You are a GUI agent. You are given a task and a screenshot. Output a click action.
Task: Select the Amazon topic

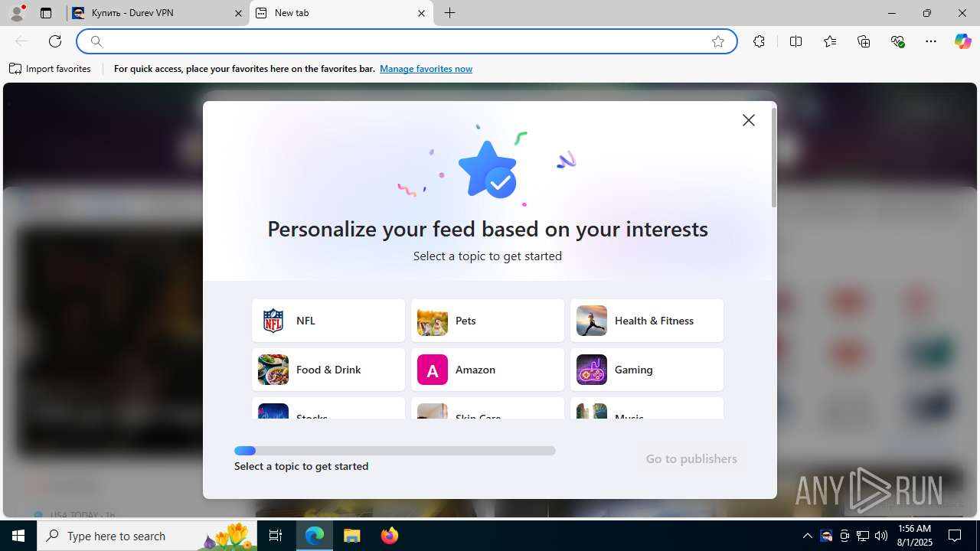tap(488, 370)
